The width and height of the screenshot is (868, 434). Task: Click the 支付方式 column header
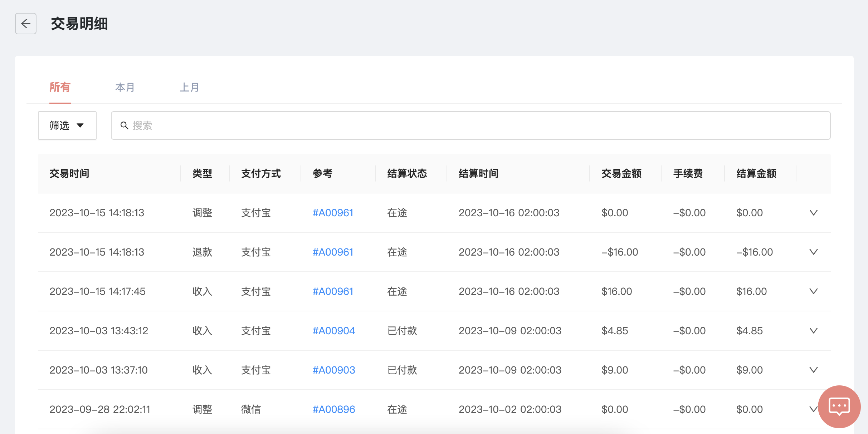261,174
